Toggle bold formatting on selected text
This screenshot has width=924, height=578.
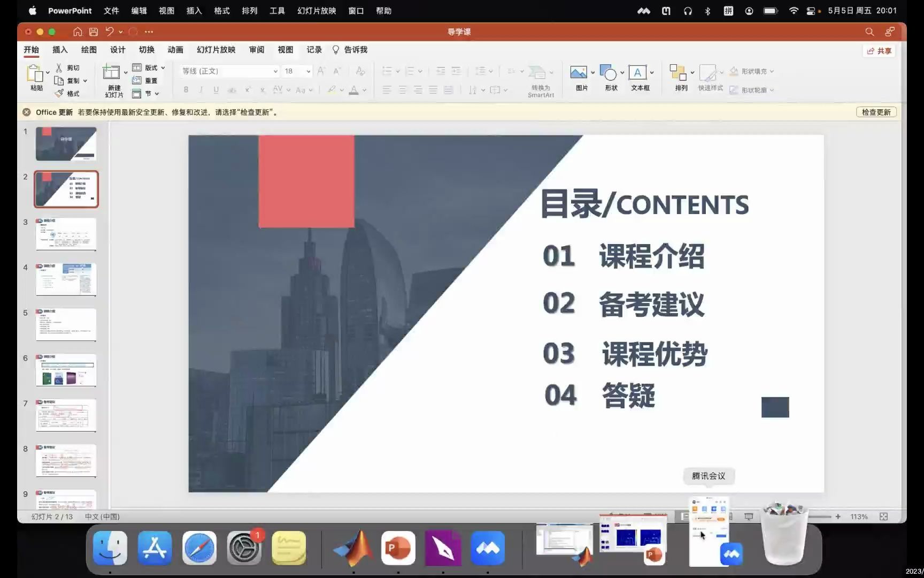pos(186,89)
